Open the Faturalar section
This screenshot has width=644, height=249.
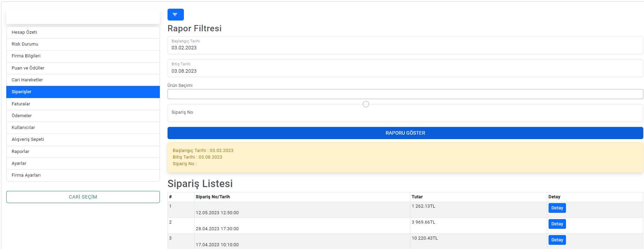83,104
